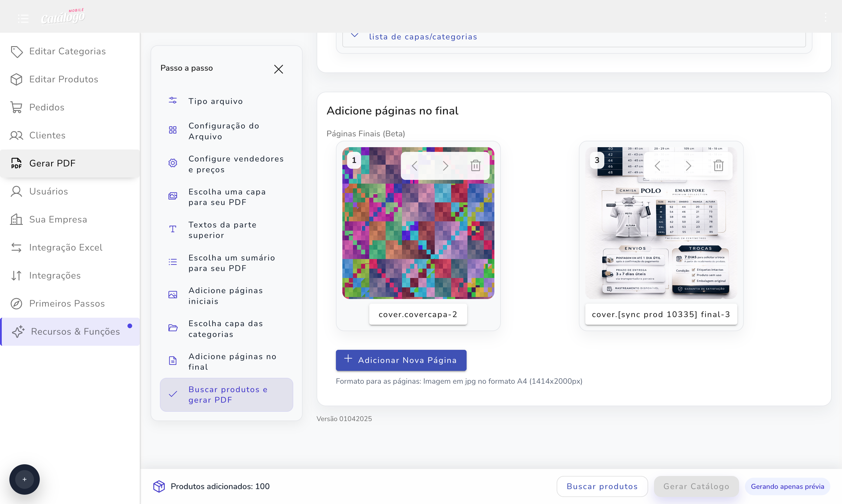Screen dimensions: 842x504
Task: Open Integração Excel from the sidebar
Action: (65, 248)
